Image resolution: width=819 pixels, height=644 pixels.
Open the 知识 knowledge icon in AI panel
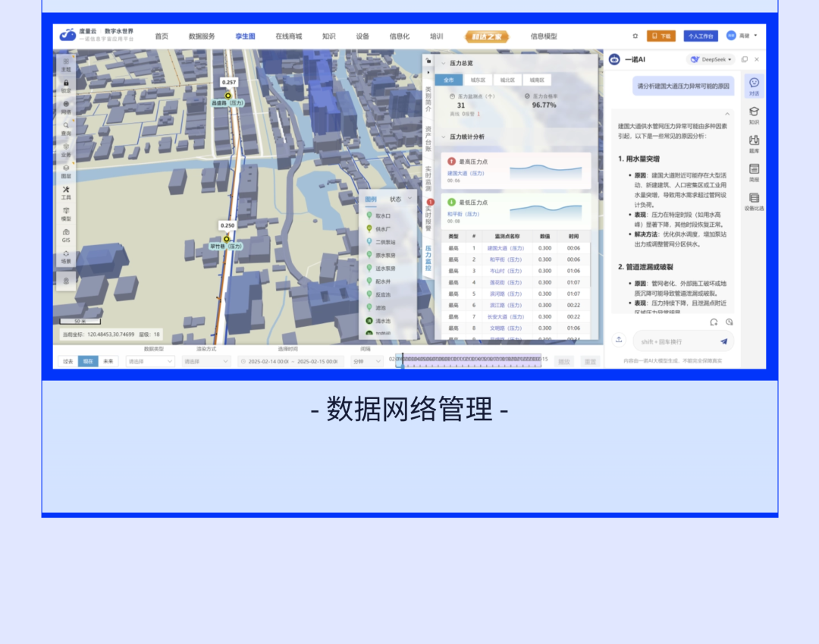pos(754,114)
